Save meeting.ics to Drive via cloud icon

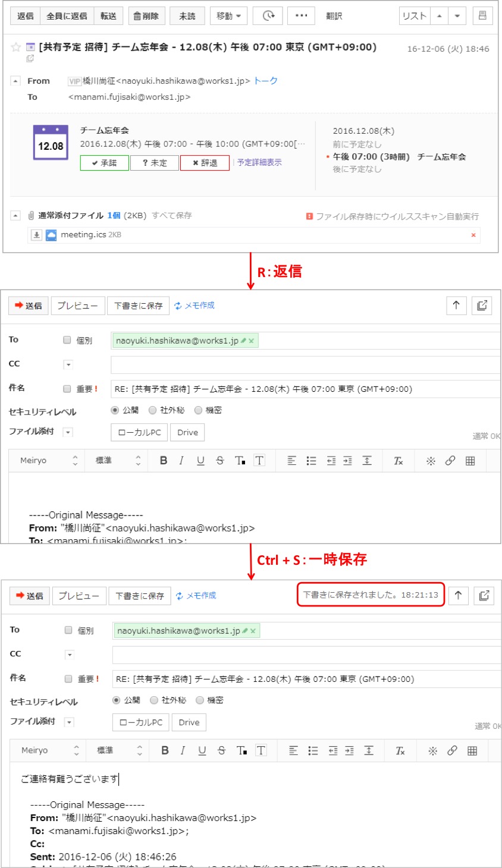coord(51,235)
